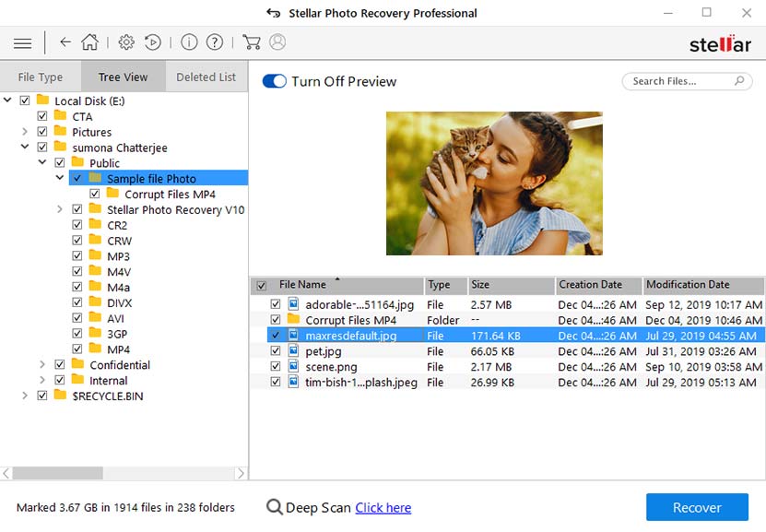
Task: Uncheck the pet.jpg checkbox
Action: 273,350
